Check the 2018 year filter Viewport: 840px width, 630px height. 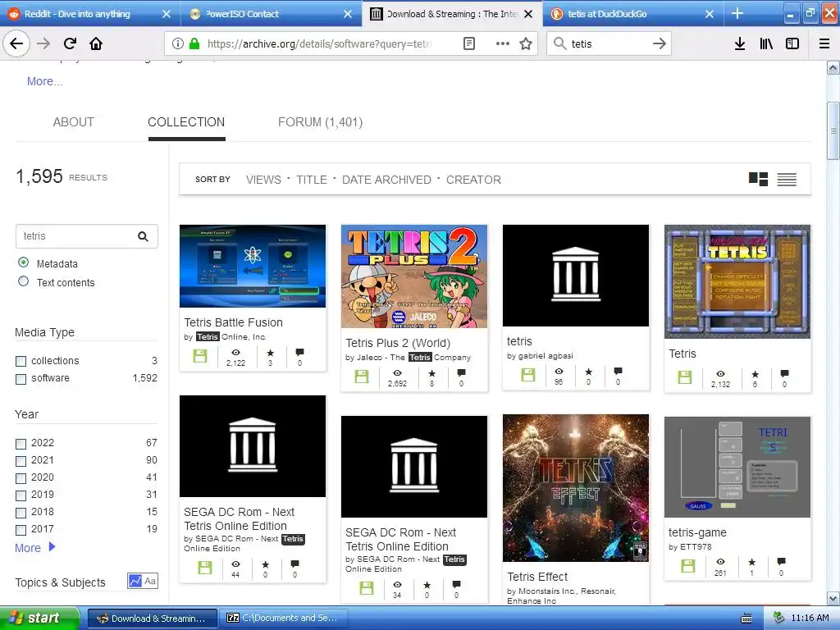(21, 512)
